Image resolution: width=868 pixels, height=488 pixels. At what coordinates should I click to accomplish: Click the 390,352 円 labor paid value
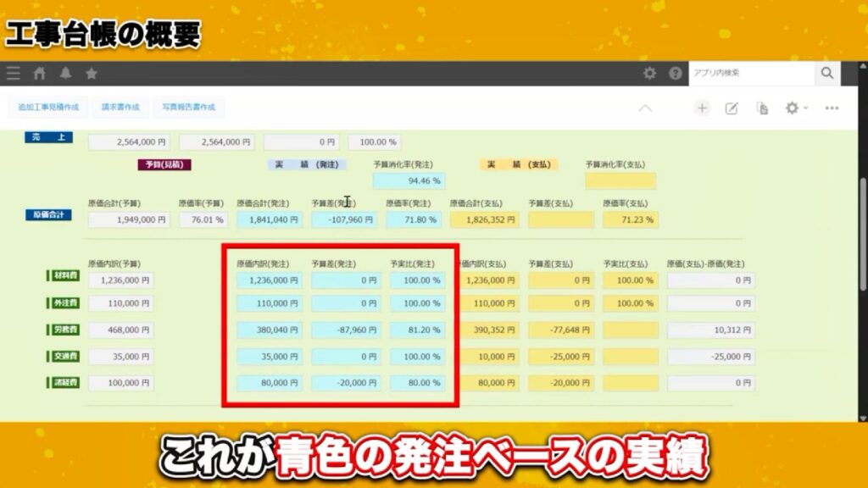[489, 330]
